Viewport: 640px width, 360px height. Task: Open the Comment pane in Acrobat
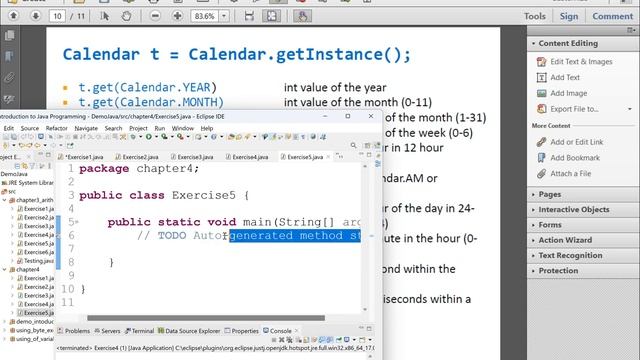612,16
